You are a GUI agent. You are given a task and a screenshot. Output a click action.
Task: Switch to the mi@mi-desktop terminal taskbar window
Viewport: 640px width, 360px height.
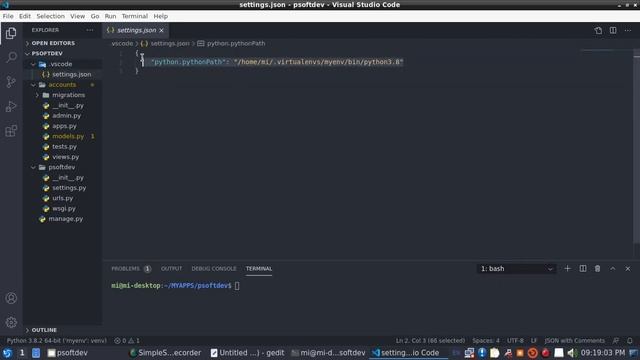point(328,353)
